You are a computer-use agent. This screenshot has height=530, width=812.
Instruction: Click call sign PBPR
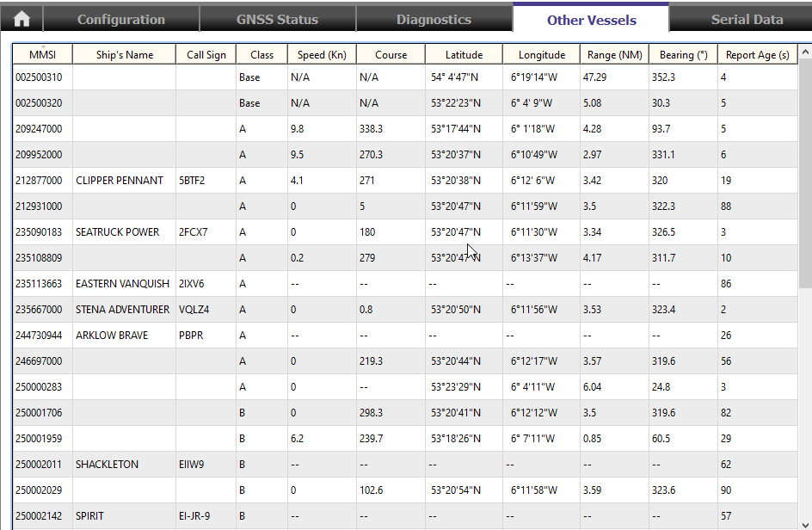point(191,336)
